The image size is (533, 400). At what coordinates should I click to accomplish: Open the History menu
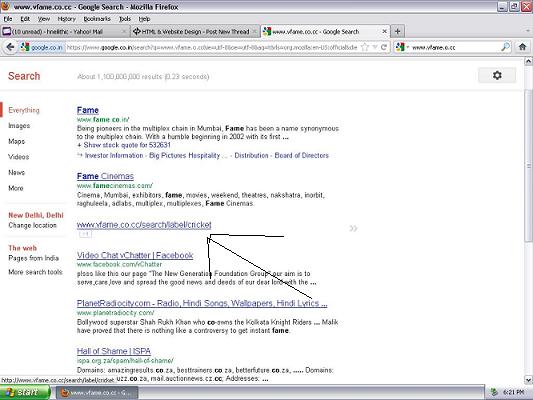(x=66, y=19)
